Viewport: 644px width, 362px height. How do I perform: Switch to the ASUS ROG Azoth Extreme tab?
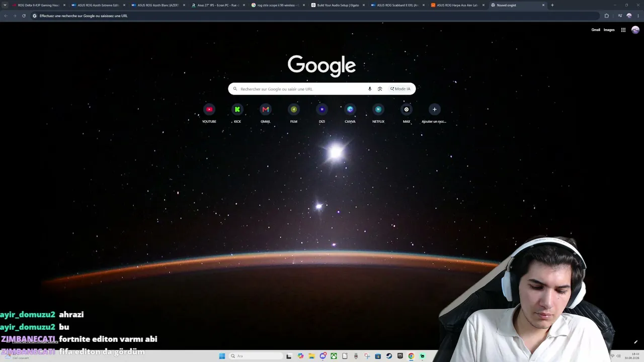99,5
